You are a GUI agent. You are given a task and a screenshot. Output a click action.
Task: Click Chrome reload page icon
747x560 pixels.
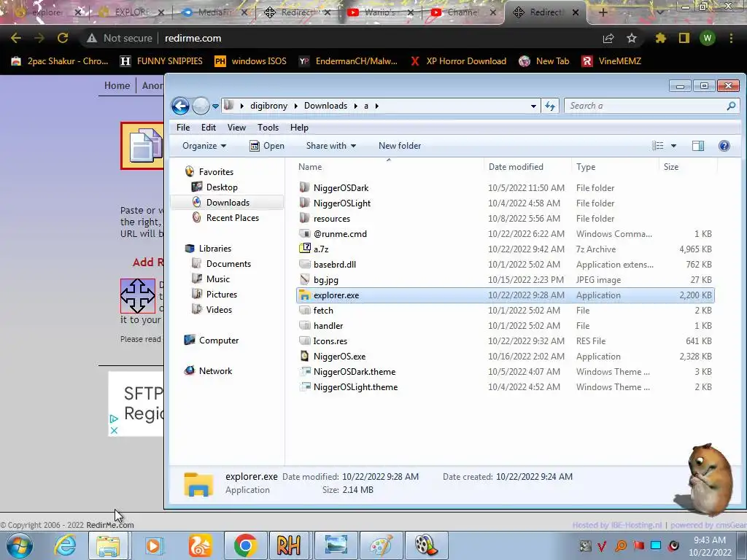(x=63, y=38)
